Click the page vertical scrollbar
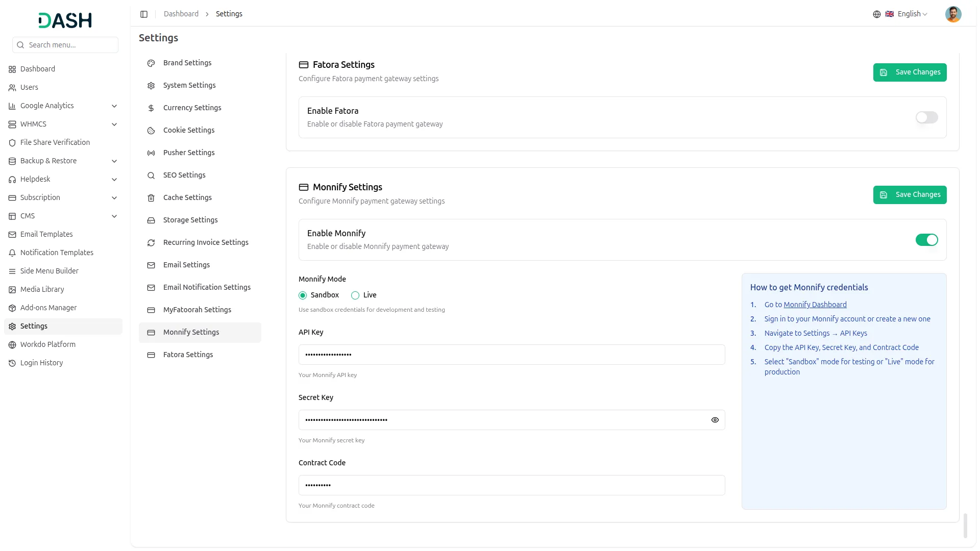This screenshot has width=980, height=551. coord(965,525)
